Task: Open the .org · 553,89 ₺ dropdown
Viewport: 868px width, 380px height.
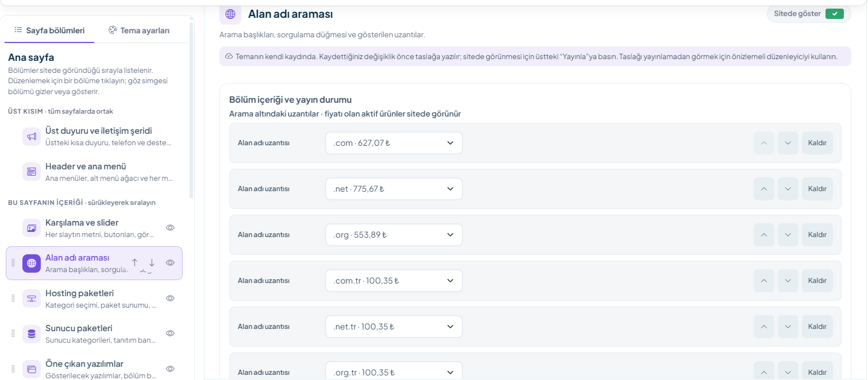Action: coord(394,235)
